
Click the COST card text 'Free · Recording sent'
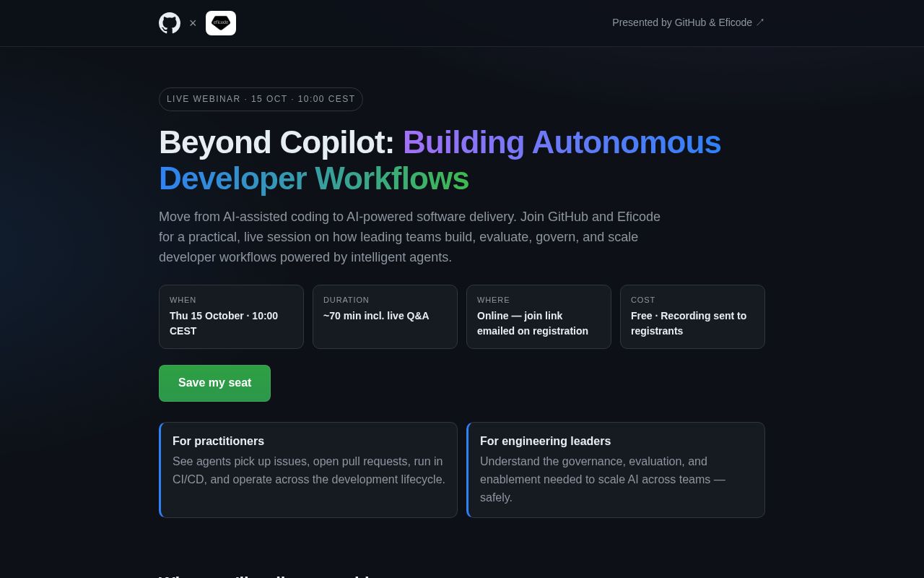pyautogui.click(x=689, y=323)
